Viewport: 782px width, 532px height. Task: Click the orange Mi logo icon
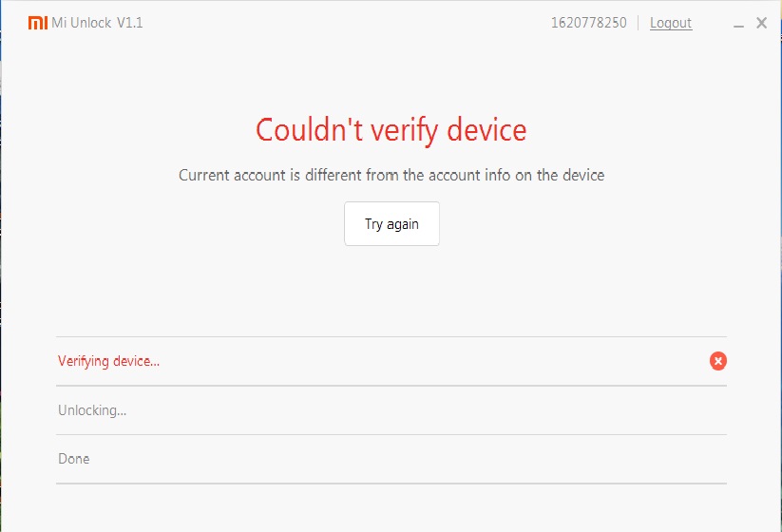point(38,23)
